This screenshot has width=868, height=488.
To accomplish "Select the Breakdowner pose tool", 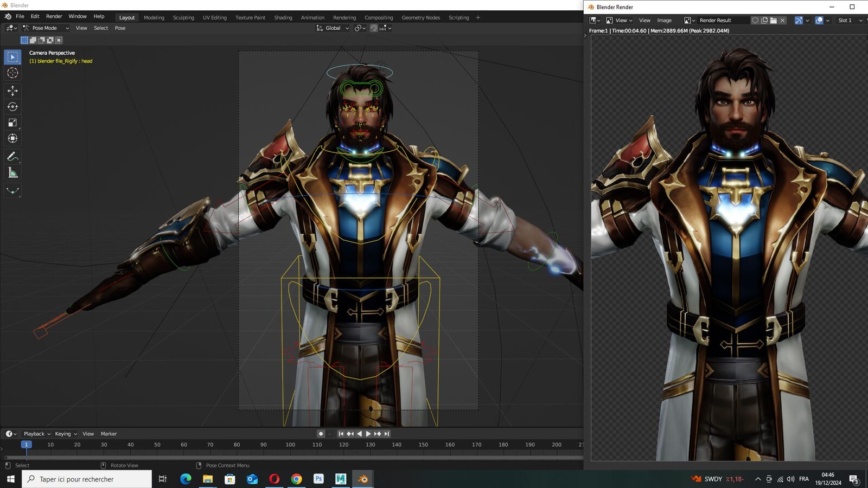I will [12, 190].
